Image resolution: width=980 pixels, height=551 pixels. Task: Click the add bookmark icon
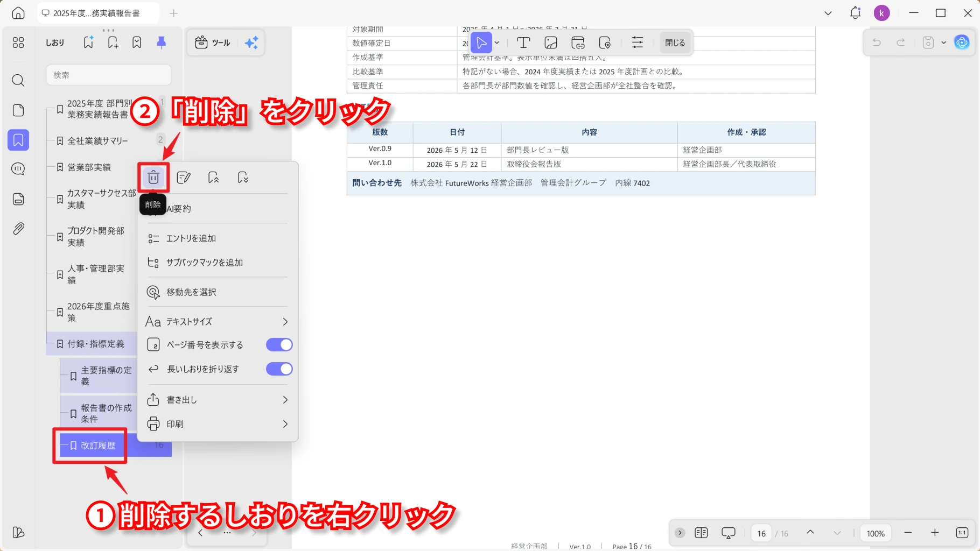tap(113, 43)
